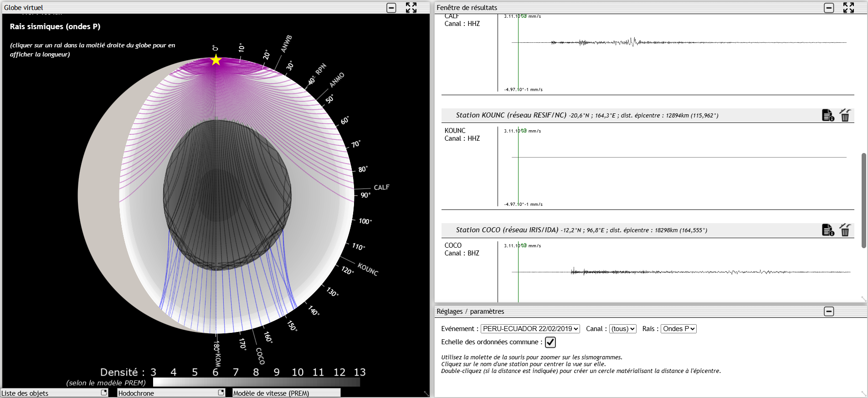868x398 pixels.
Task: Click the results window vertical scrollbar
Action: [x=863, y=200]
